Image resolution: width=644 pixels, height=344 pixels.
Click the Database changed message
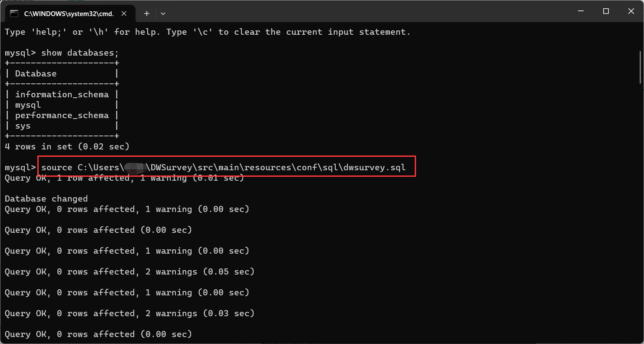[46, 198]
